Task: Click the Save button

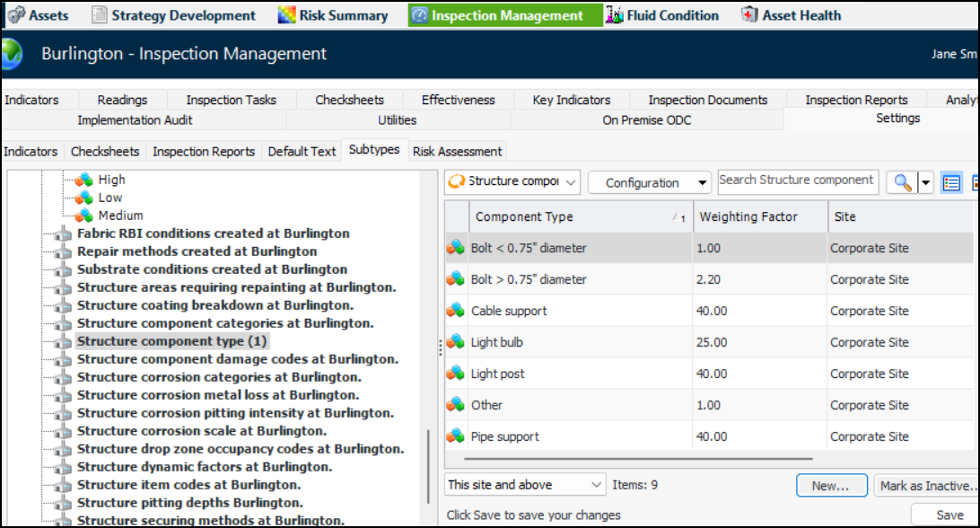Action: point(949,515)
